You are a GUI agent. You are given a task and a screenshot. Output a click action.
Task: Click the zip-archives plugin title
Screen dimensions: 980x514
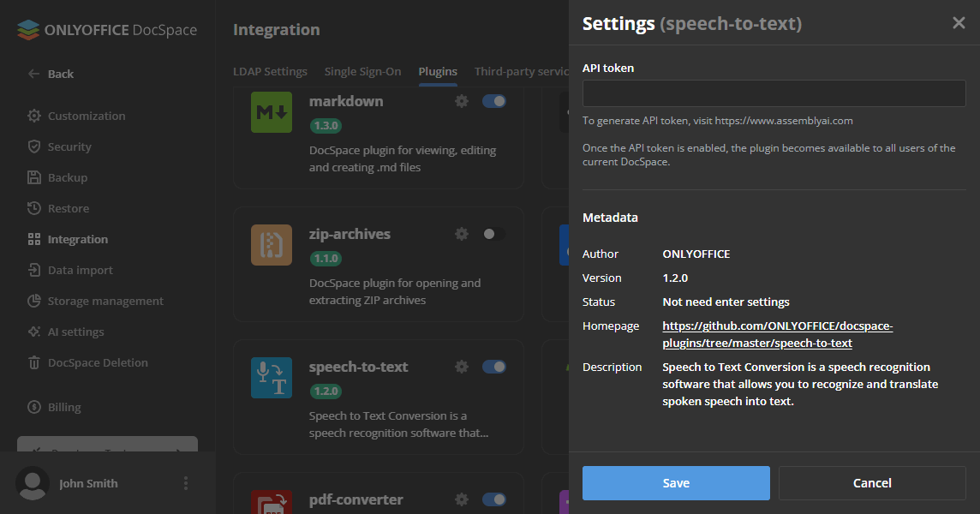coord(350,234)
